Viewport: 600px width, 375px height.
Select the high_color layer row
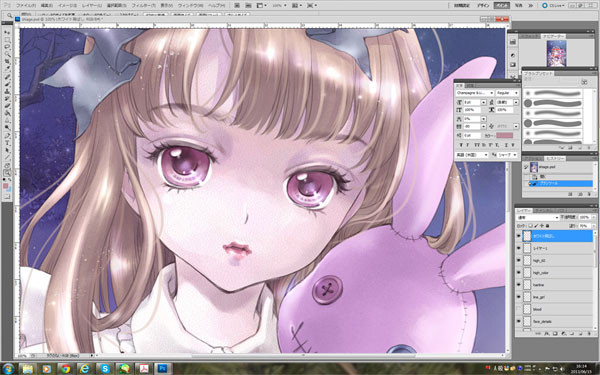click(554, 273)
